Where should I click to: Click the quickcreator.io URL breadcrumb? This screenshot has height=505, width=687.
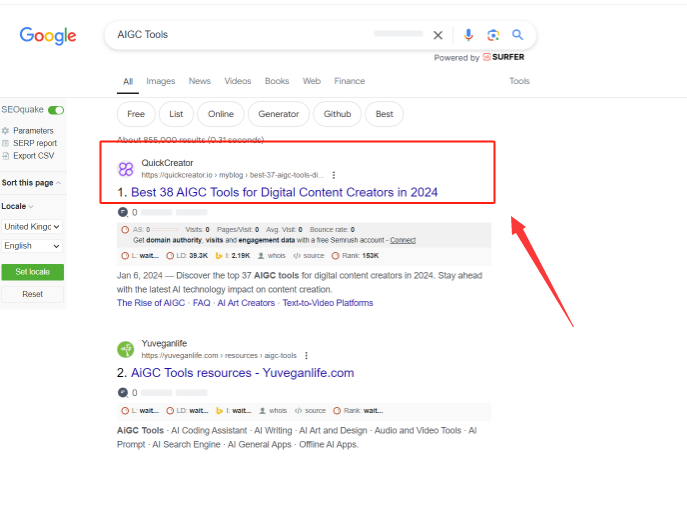(233, 175)
